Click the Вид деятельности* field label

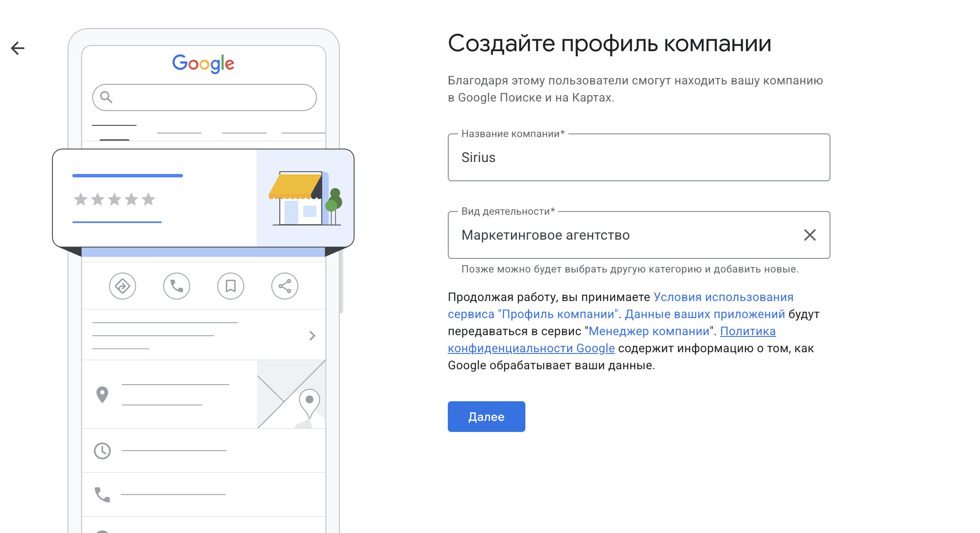click(x=508, y=211)
